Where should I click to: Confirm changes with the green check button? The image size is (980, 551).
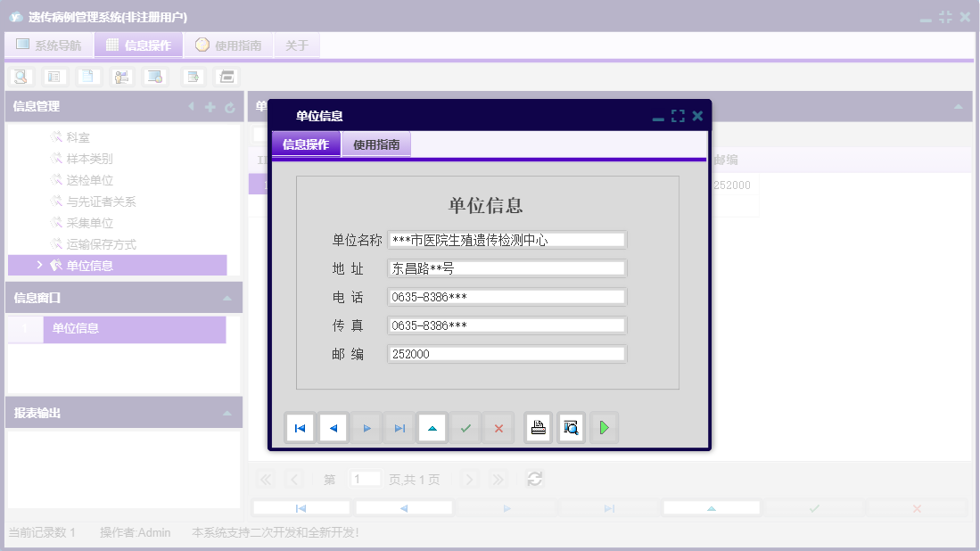click(x=465, y=427)
